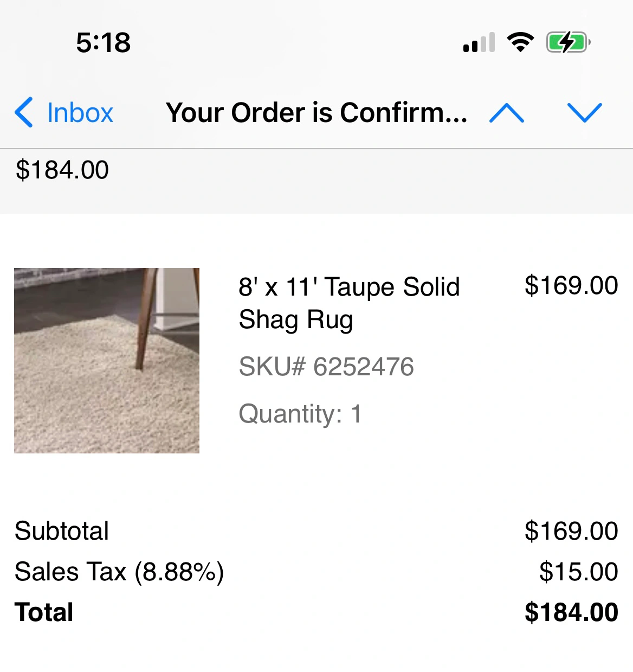
Task: Go to next message with down arrow
Action: [584, 113]
